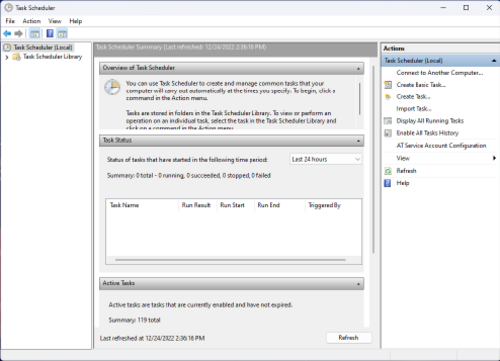Click the Back arrow toolbar icon
Viewport: 500px width, 361px height.
[x=7, y=33]
